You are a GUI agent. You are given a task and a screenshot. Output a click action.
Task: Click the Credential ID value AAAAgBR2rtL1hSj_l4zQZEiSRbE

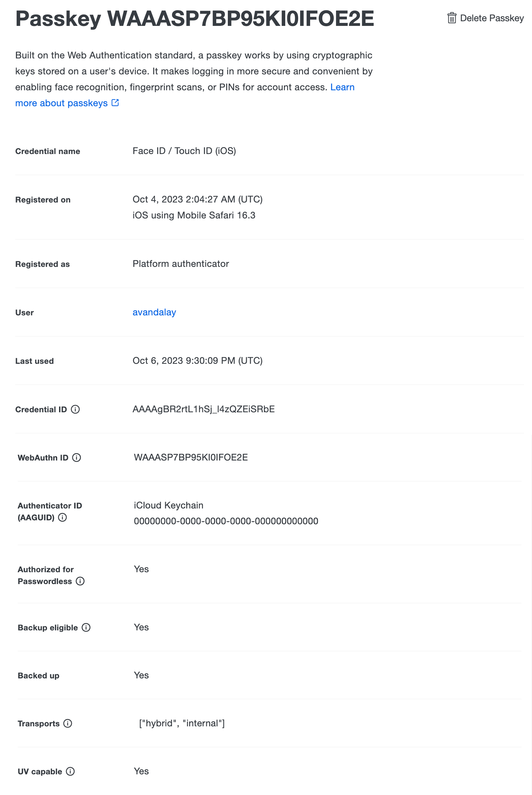(204, 409)
